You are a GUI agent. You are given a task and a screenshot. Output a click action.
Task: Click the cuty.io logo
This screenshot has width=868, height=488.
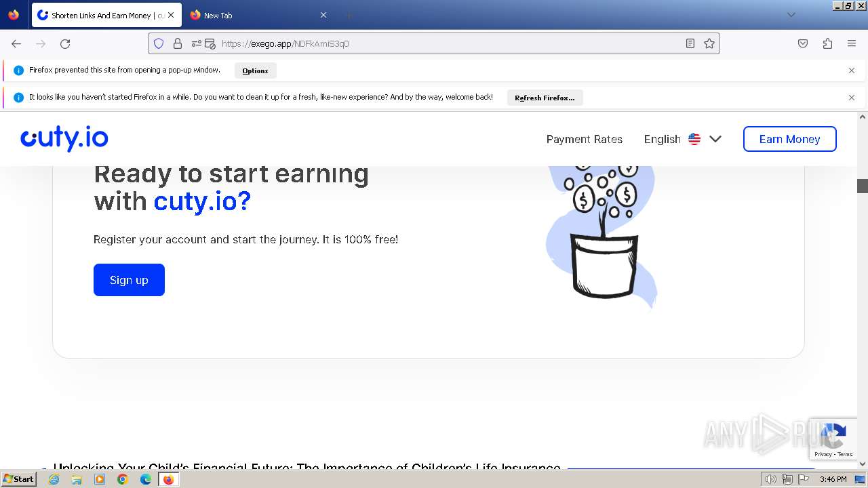64,138
